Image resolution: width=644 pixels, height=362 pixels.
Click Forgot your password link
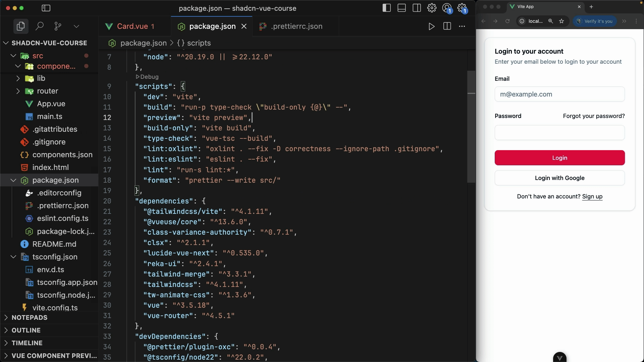coord(594,116)
